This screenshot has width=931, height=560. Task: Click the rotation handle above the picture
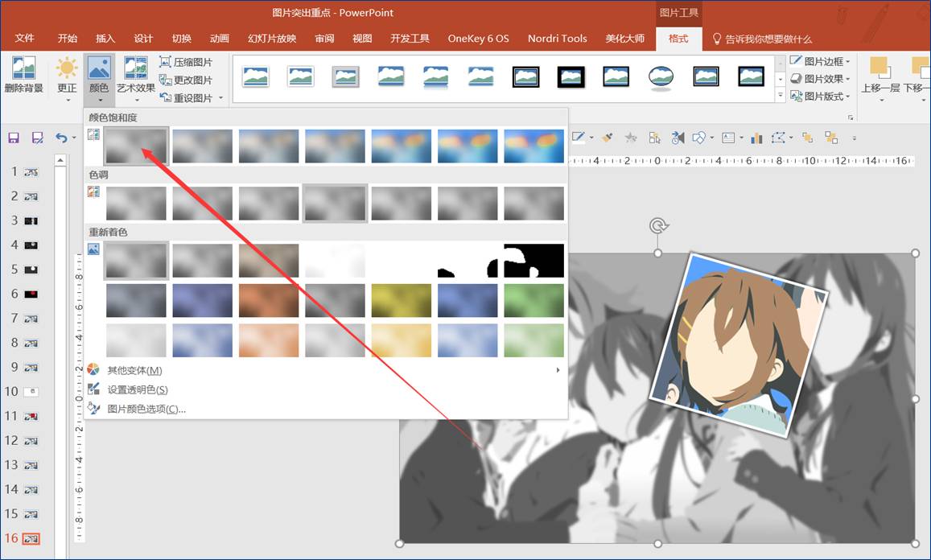(658, 225)
